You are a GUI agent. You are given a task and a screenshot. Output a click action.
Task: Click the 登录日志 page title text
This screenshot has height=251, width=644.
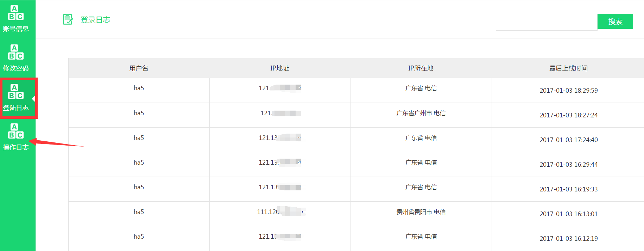point(95,20)
